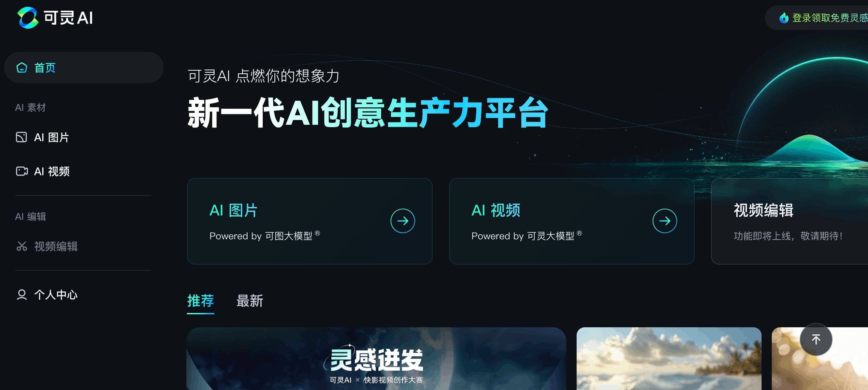Click the flame icon in login banner

[784, 18]
